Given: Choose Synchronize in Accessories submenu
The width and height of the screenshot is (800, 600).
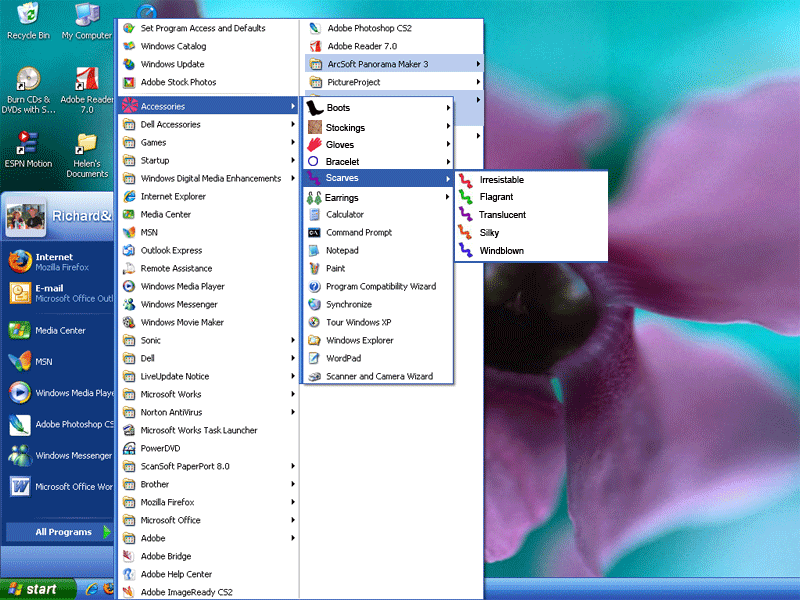Looking at the screenshot, I should [379, 304].
